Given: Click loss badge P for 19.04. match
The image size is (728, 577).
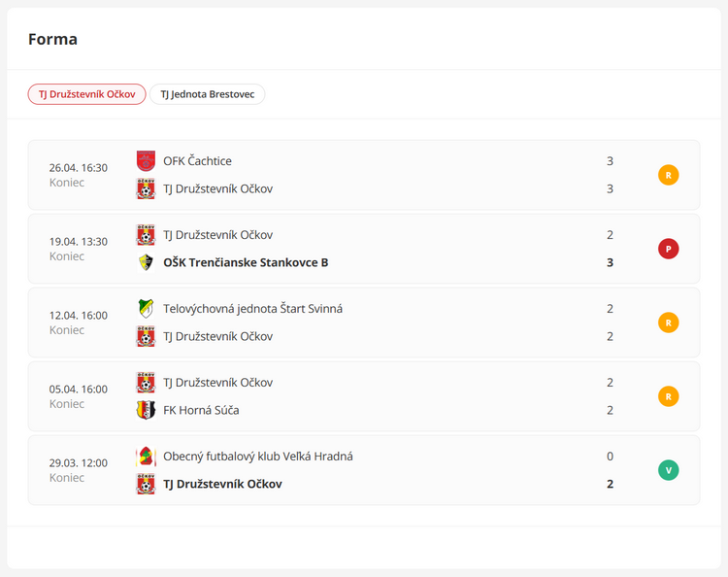Looking at the screenshot, I should click(x=669, y=249).
